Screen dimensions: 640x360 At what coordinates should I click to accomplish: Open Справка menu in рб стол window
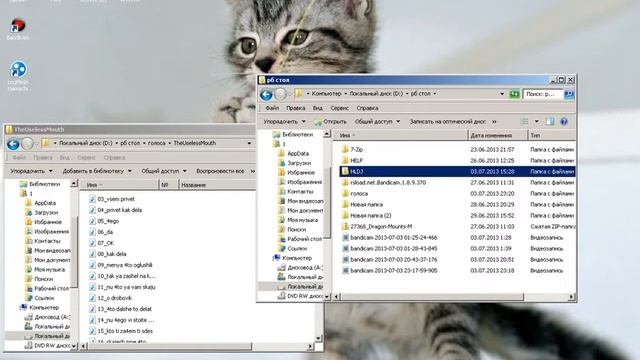pyautogui.click(x=367, y=108)
